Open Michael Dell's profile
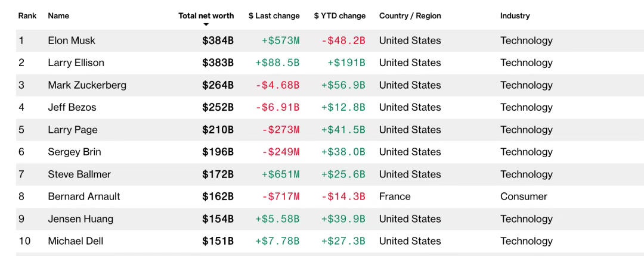 (x=76, y=241)
